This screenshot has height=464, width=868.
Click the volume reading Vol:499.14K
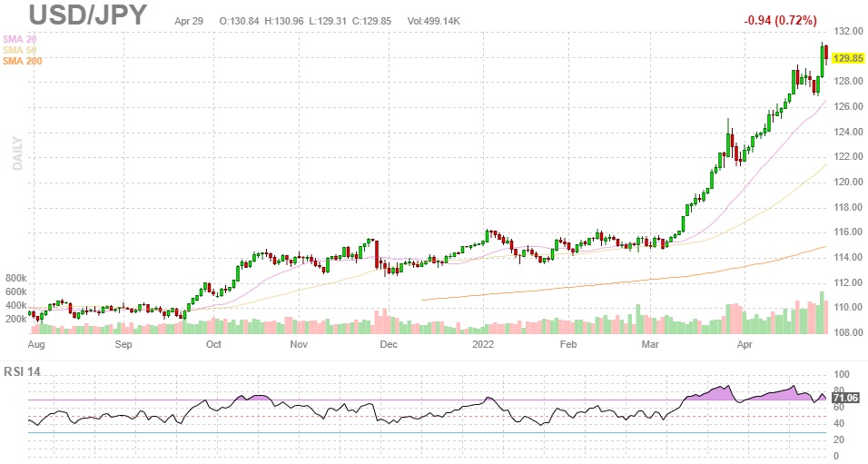tap(433, 21)
